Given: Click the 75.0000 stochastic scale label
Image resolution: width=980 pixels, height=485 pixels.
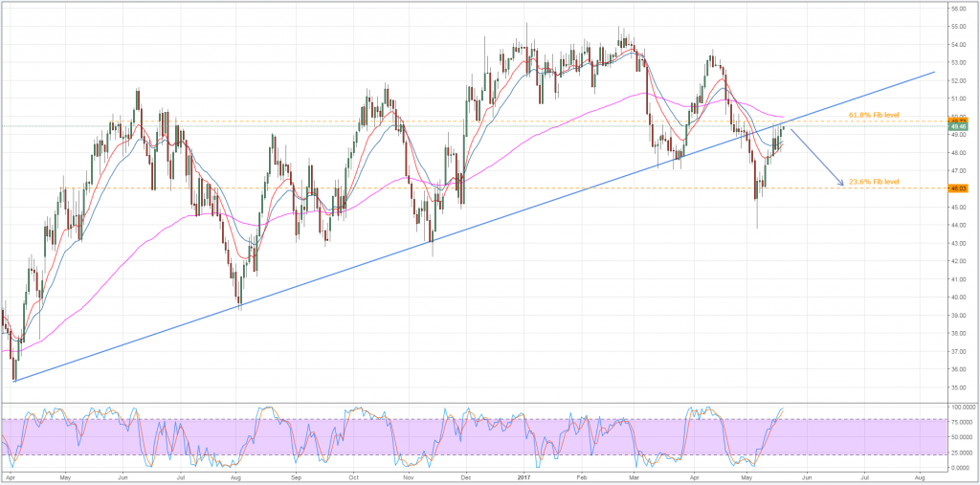Looking at the screenshot, I should coord(960,422).
